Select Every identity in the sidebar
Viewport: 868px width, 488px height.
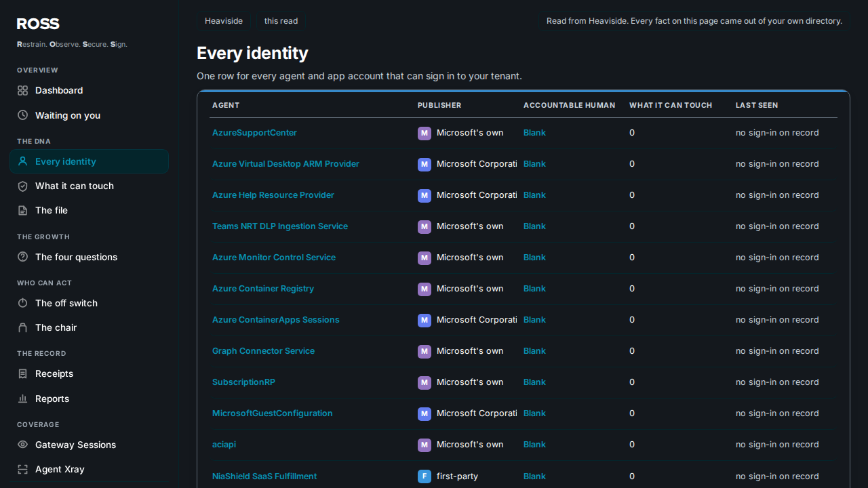(x=89, y=161)
